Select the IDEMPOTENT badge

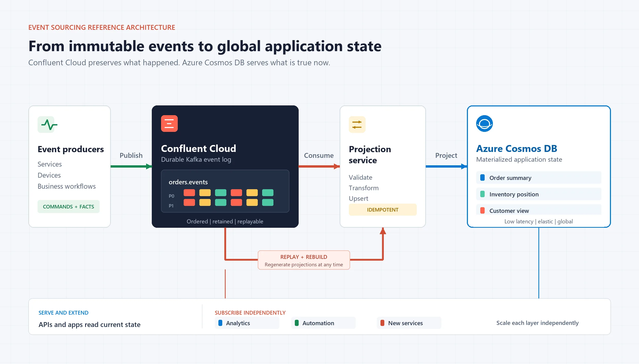tap(383, 210)
